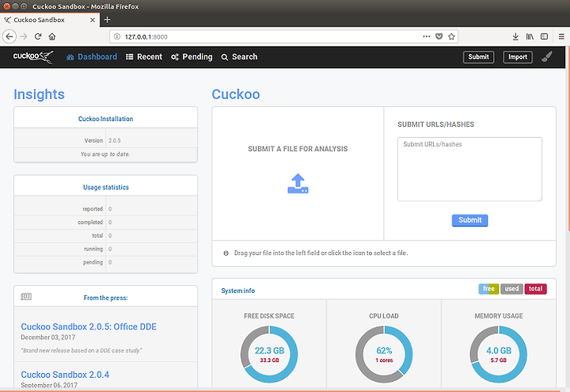Click the Usage statistics heading
The image size is (570, 392).
click(x=106, y=187)
